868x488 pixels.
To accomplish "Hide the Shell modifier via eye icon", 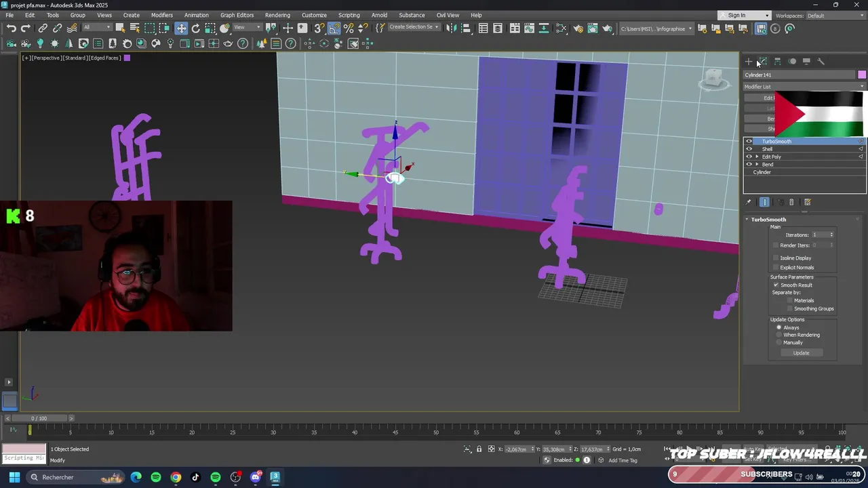I will pyautogui.click(x=749, y=149).
